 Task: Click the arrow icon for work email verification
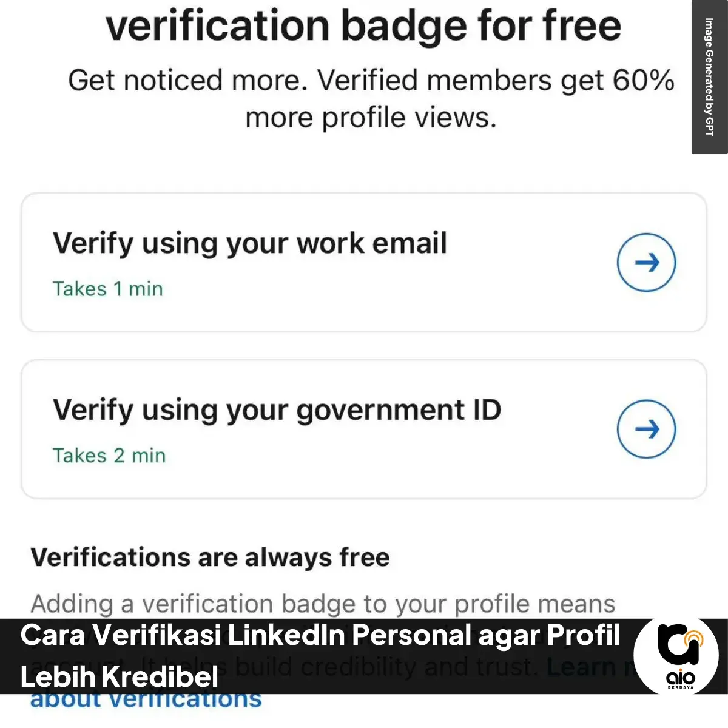click(x=646, y=263)
